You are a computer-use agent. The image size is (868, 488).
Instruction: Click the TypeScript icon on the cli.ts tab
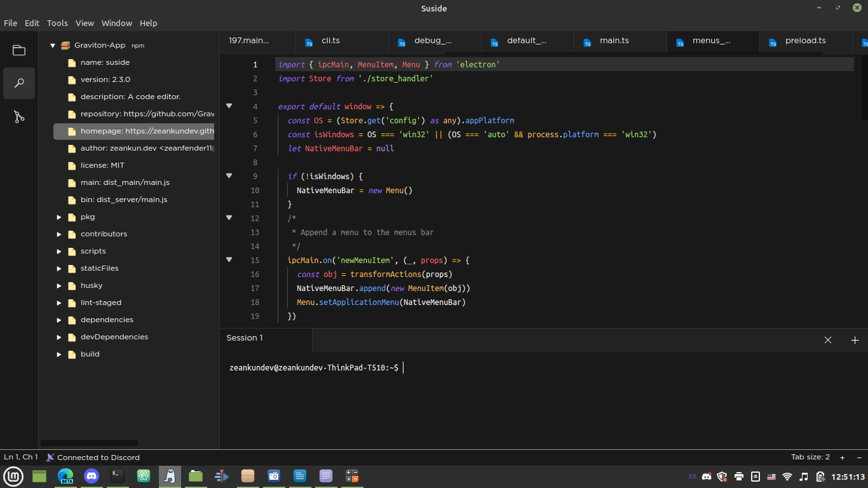coord(309,41)
